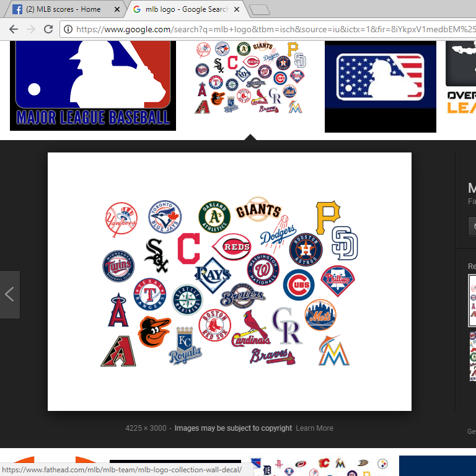This screenshot has height=476, width=476.
Task: Click the Google favicon on the second tab
Action: [x=137, y=9]
